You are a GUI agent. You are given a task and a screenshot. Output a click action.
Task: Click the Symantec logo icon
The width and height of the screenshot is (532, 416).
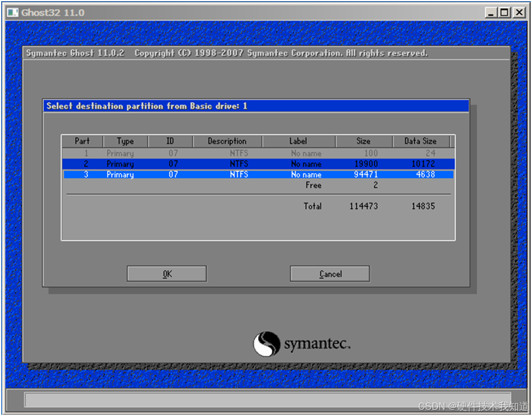pos(267,344)
